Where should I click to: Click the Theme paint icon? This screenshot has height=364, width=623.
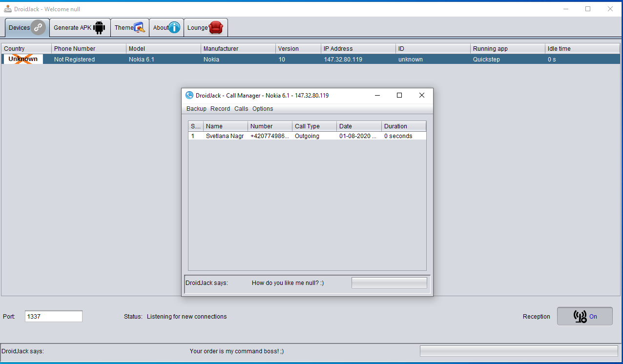point(140,28)
